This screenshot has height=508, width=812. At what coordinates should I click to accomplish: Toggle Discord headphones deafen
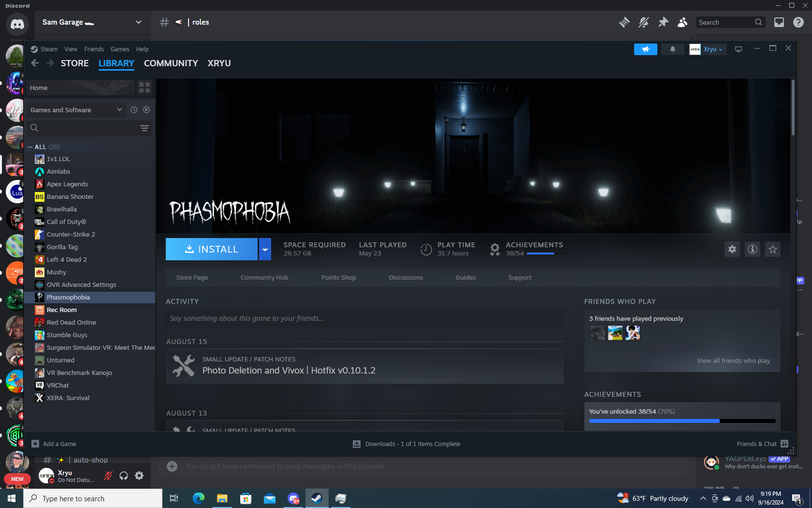(124, 476)
